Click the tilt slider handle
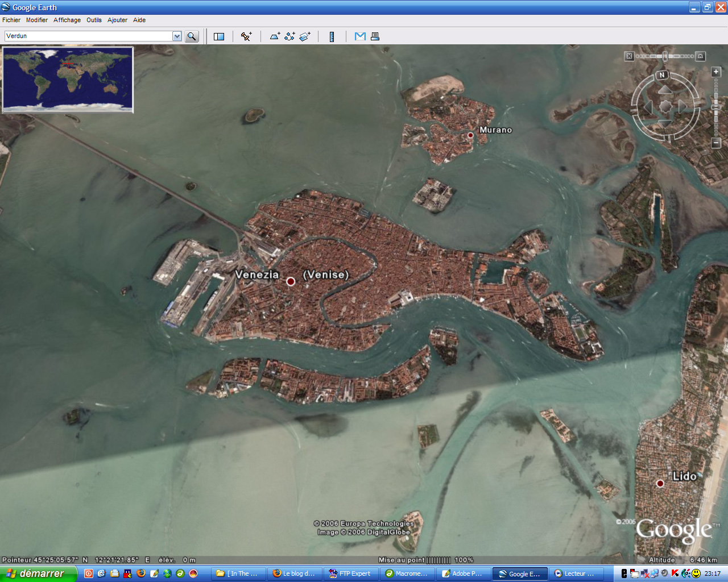This screenshot has width=728, height=582. pyautogui.click(x=665, y=56)
